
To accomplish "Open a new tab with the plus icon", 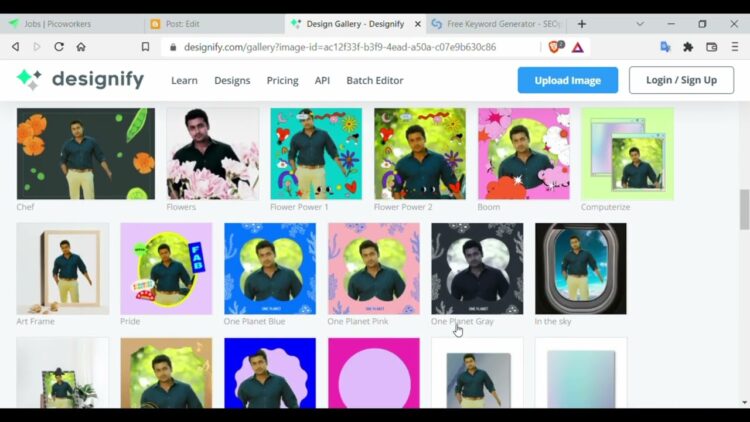I will pyautogui.click(x=582, y=24).
